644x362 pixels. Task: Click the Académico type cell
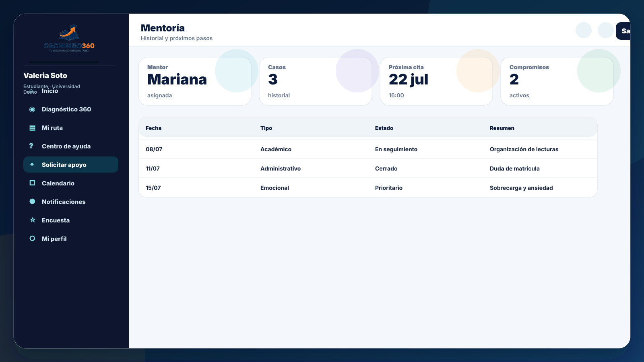tap(276, 149)
